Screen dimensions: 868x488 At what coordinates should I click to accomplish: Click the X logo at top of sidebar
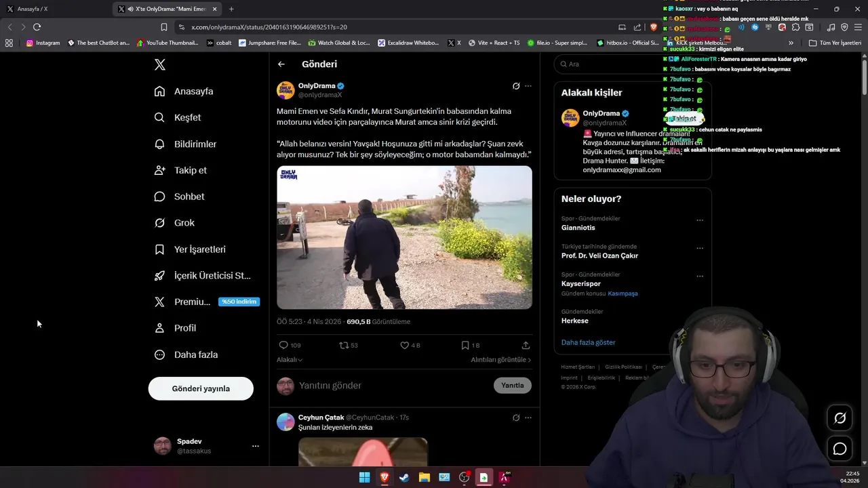tap(160, 64)
